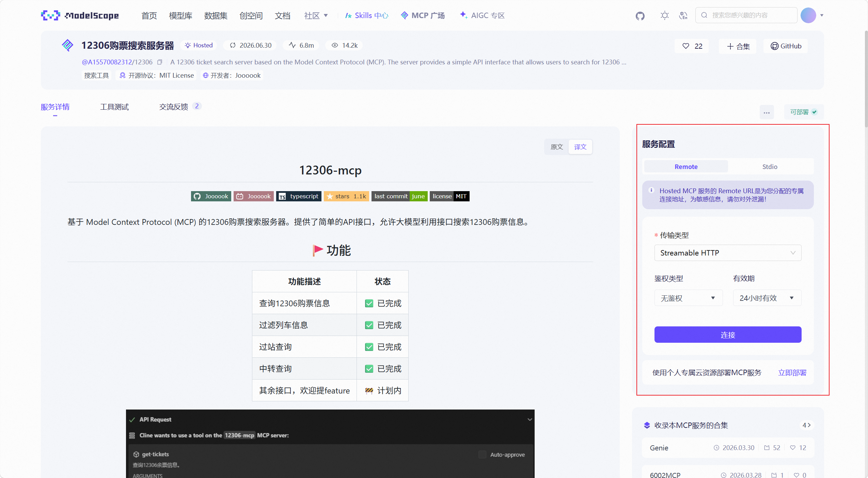Click the 14.2k views eye icon

(x=335, y=45)
